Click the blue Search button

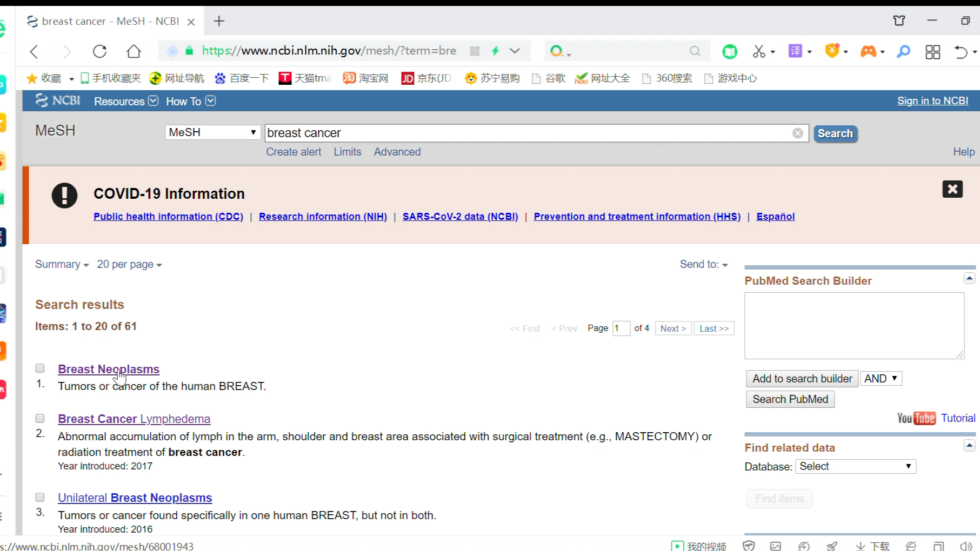point(835,133)
